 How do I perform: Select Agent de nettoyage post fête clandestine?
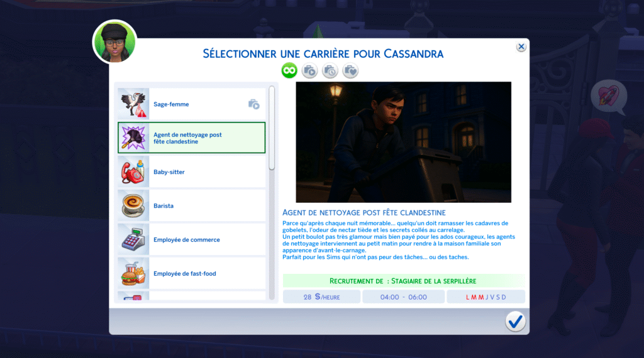[x=191, y=138]
